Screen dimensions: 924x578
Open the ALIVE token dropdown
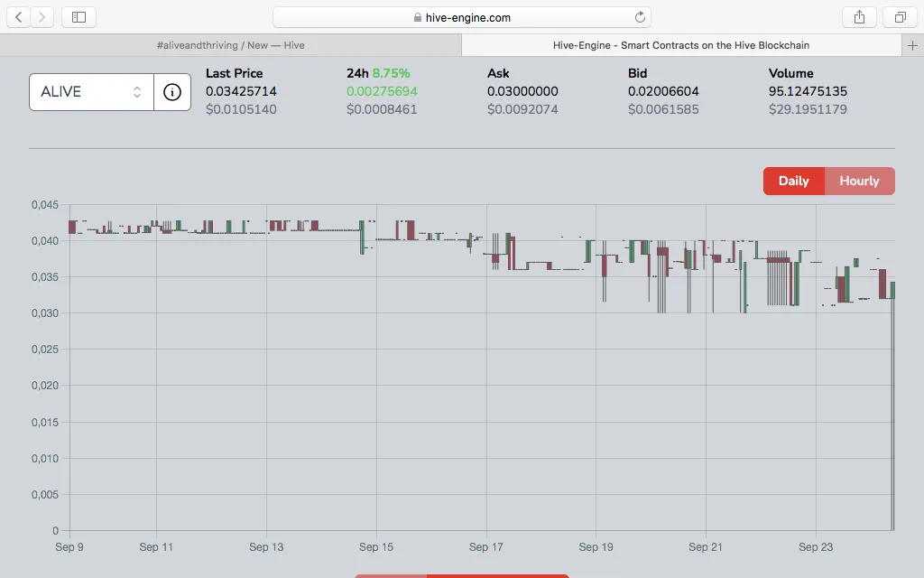(91, 92)
